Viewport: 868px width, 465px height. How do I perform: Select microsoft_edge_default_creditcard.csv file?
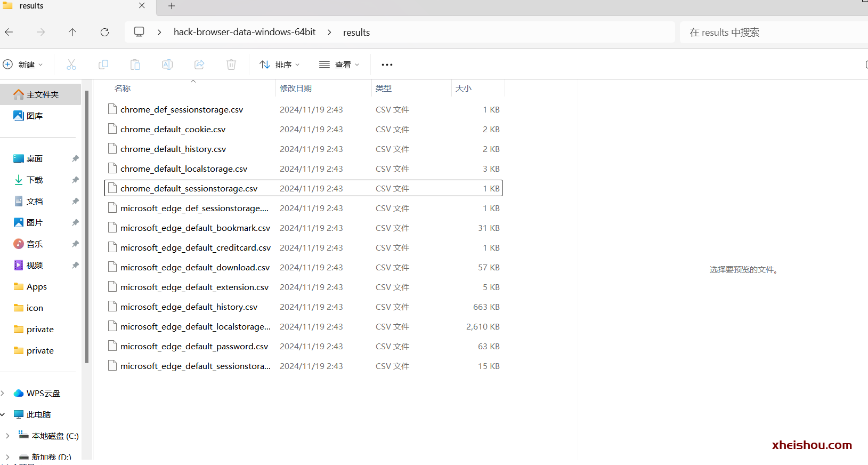coord(303,247)
